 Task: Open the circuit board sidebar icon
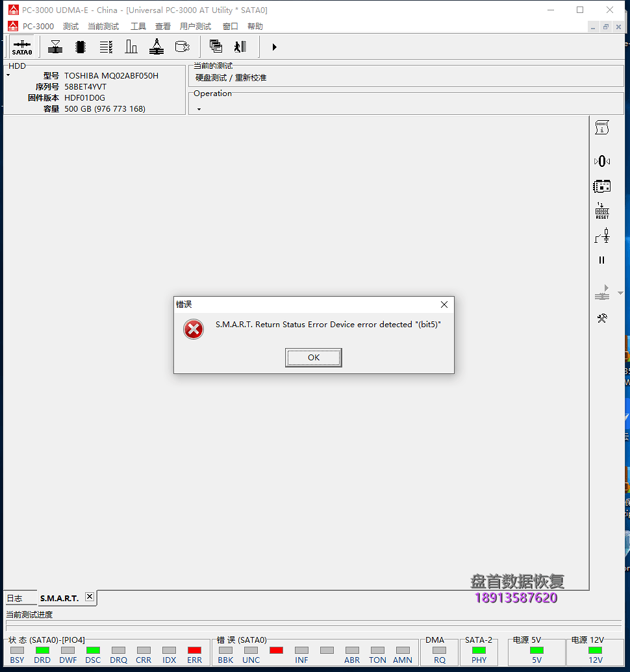click(601, 186)
